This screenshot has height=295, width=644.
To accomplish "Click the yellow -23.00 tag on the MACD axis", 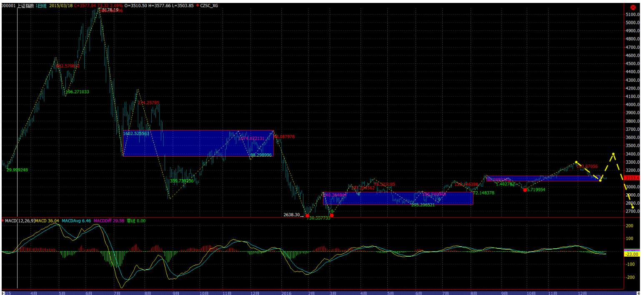I will 631,254.
